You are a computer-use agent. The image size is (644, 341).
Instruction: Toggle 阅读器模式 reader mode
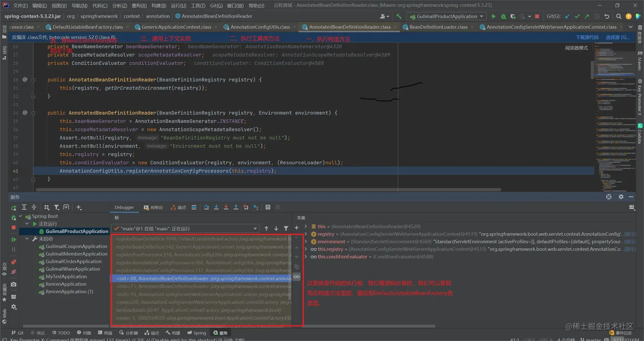tap(576, 48)
